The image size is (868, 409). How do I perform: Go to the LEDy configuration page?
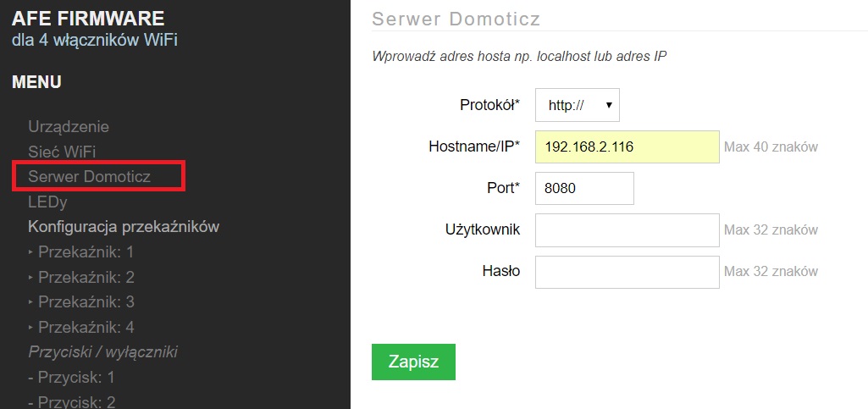tap(47, 202)
